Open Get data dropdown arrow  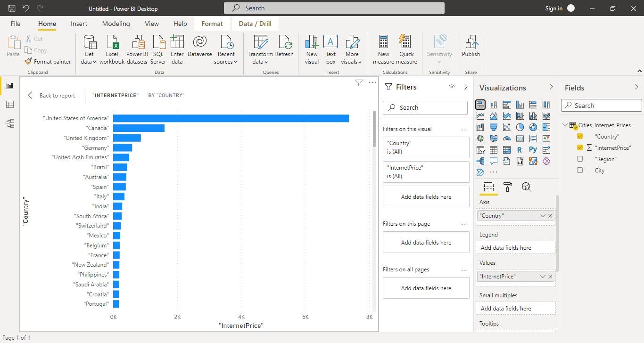click(94, 62)
